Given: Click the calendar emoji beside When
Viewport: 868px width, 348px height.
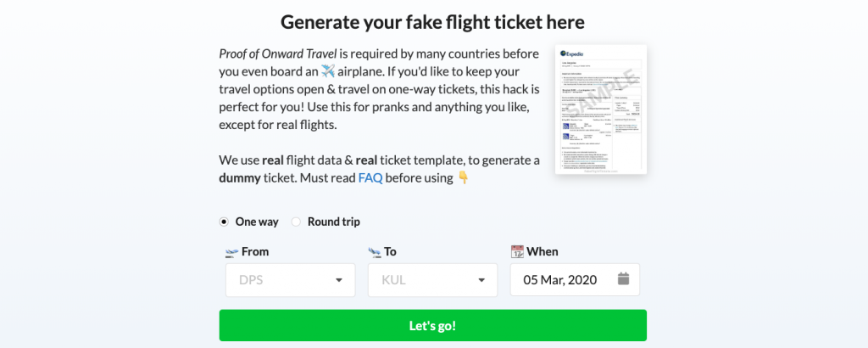Looking at the screenshot, I should point(517,251).
